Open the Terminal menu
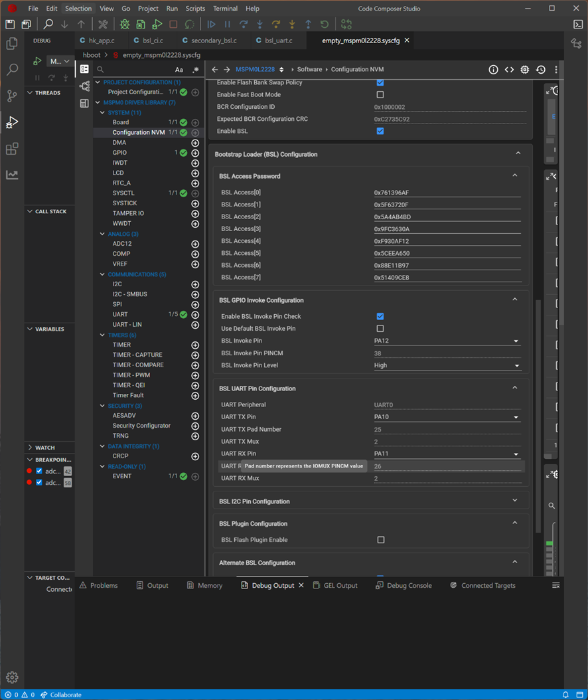This screenshot has height=700, width=588. tap(225, 9)
